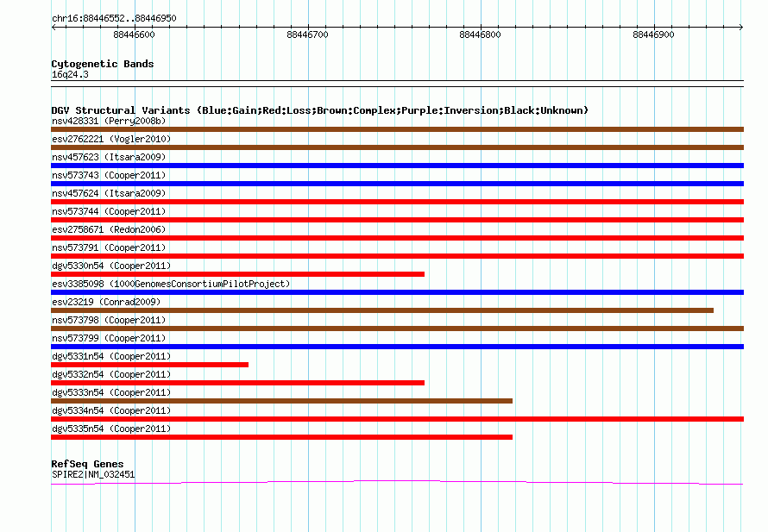Open variant nsv573744 (Cooper2011) label
The width and height of the screenshot is (768, 532).
click(x=109, y=211)
